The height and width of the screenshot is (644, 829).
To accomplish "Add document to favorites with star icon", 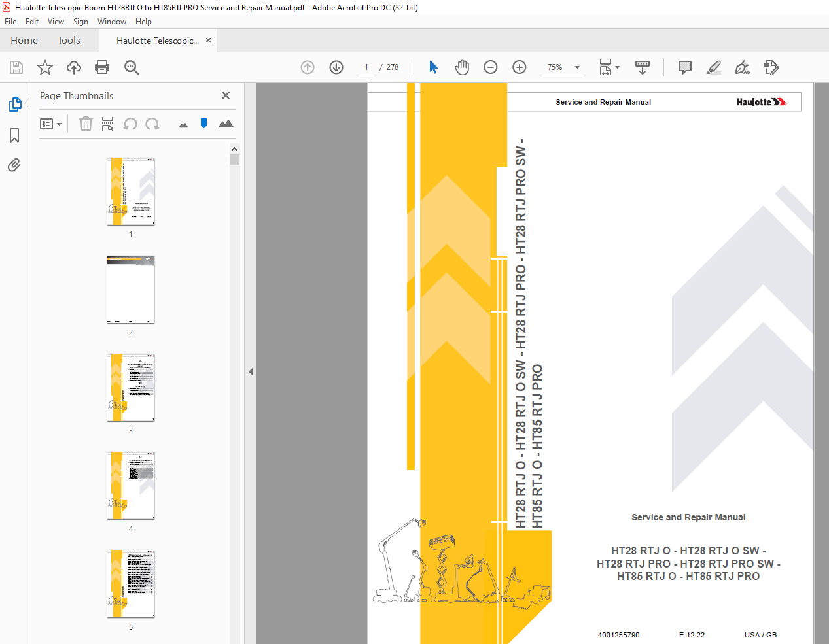I will [45, 67].
